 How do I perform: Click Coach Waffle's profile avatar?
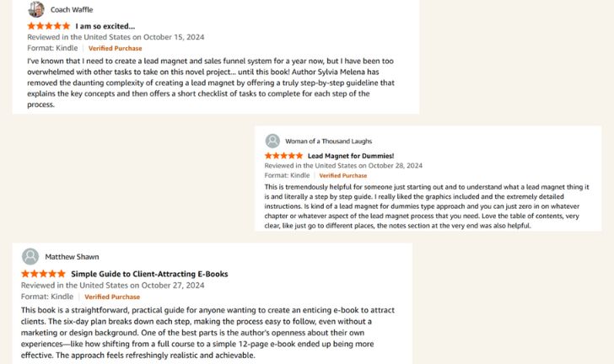pos(35,9)
